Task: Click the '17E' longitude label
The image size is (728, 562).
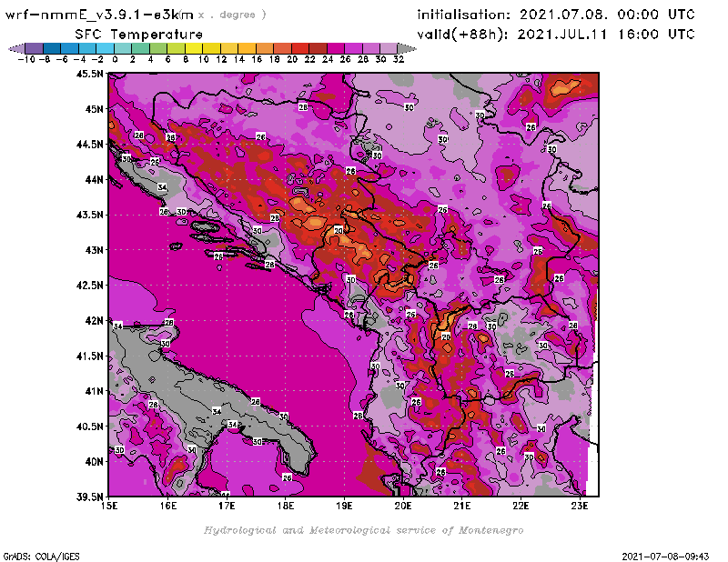Action: click(x=227, y=506)
